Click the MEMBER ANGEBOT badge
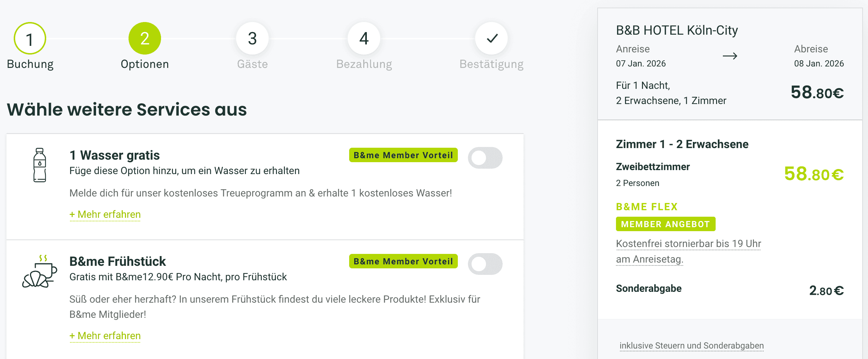868x359 pixels. click(665, 224)
